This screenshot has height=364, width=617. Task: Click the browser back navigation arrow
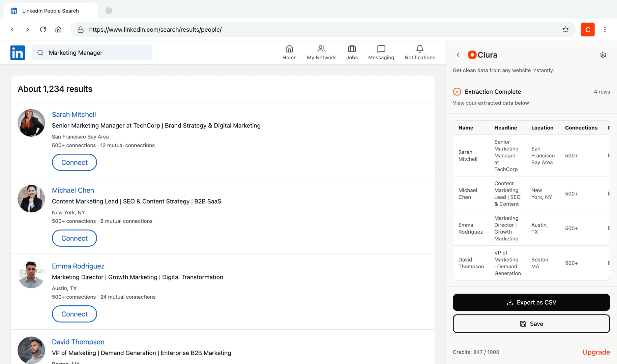click(x=12, y=29)
